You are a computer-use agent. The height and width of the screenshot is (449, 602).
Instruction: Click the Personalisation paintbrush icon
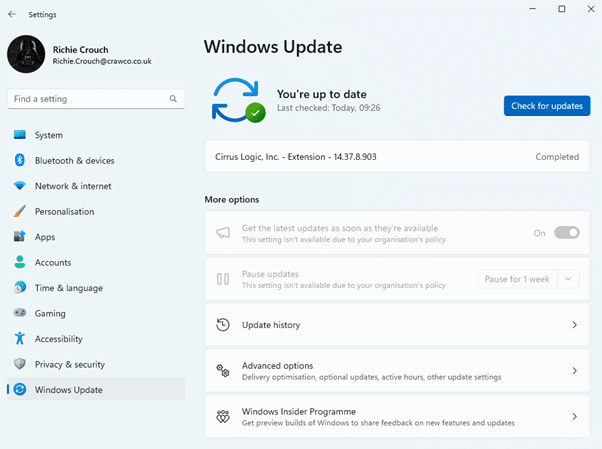coord(20,211)
